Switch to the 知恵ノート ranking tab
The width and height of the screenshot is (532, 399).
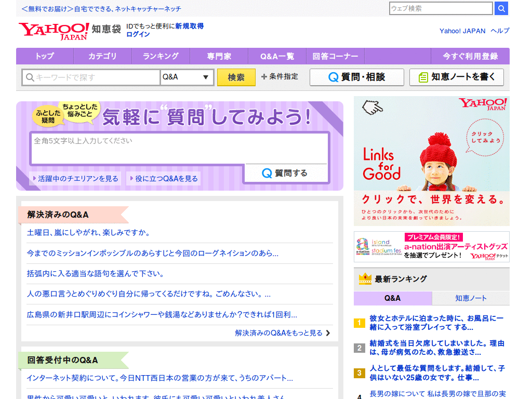471,298
